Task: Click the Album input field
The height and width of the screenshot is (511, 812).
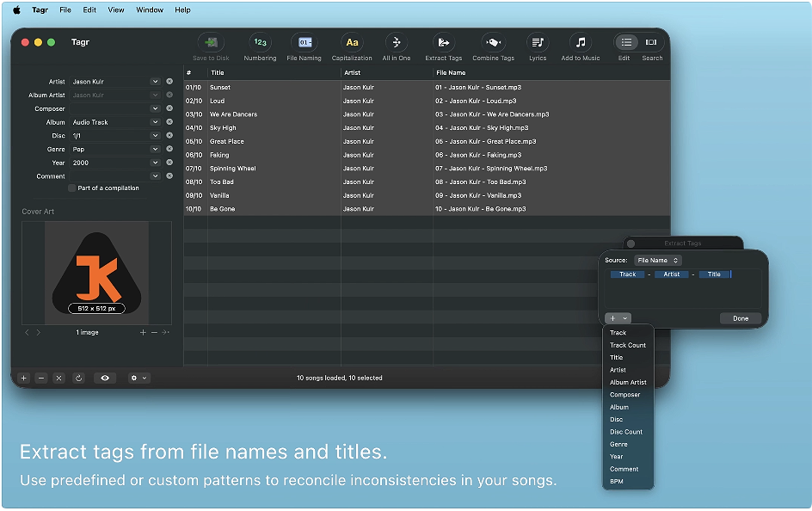Action: coord(110,122)
